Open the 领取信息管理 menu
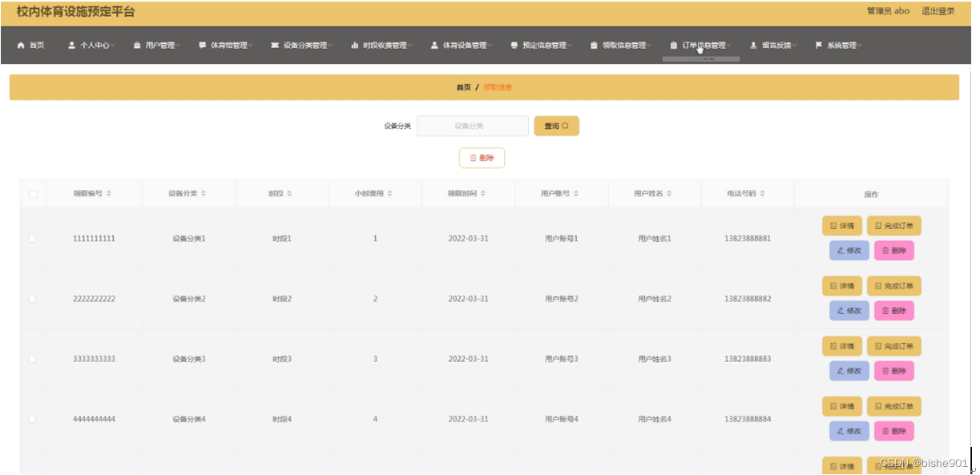Screen dimensions: 980x475 click(x=619, y=46)
